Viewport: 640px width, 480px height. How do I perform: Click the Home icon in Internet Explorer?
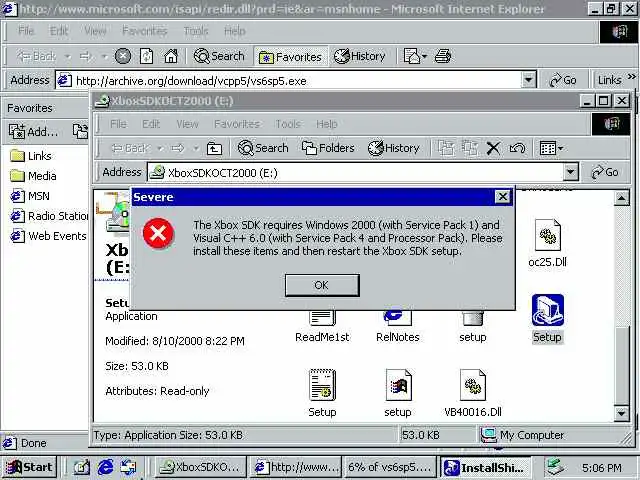(x=171, y=56)
